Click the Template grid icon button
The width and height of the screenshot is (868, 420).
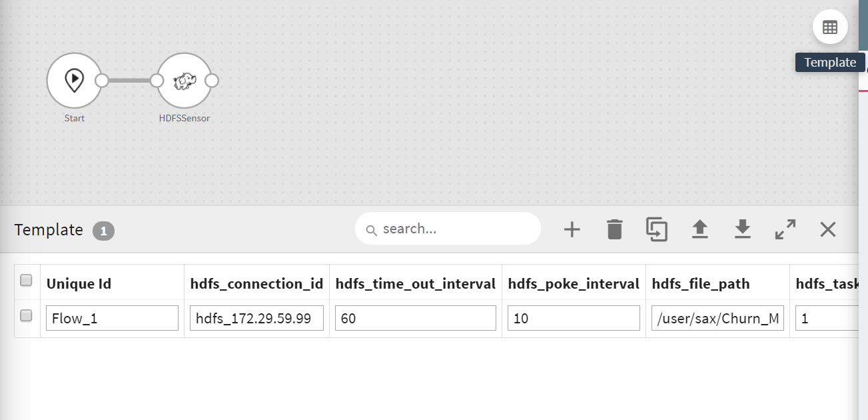coord(829,27)
